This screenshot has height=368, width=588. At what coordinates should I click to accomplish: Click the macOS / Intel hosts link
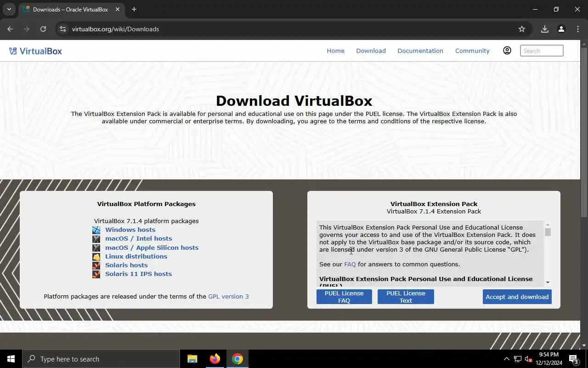(138, 238)
